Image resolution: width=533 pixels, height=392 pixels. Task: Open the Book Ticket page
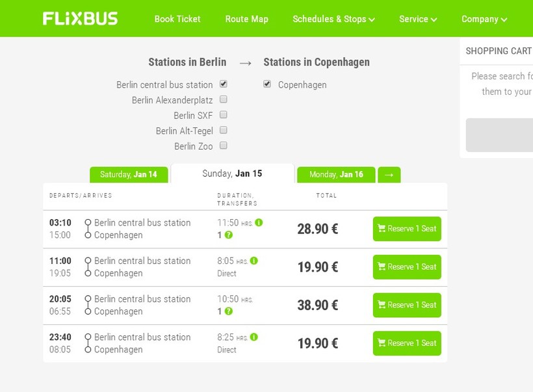(x=177, y=19)
